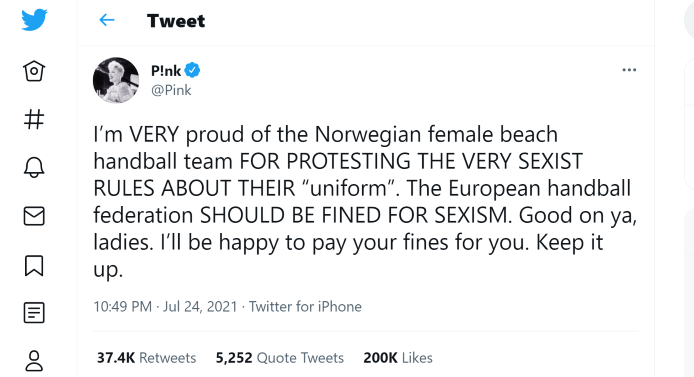Open the @Pink handle link
This screenshot has height=377, width=694.
pos(171,90)
